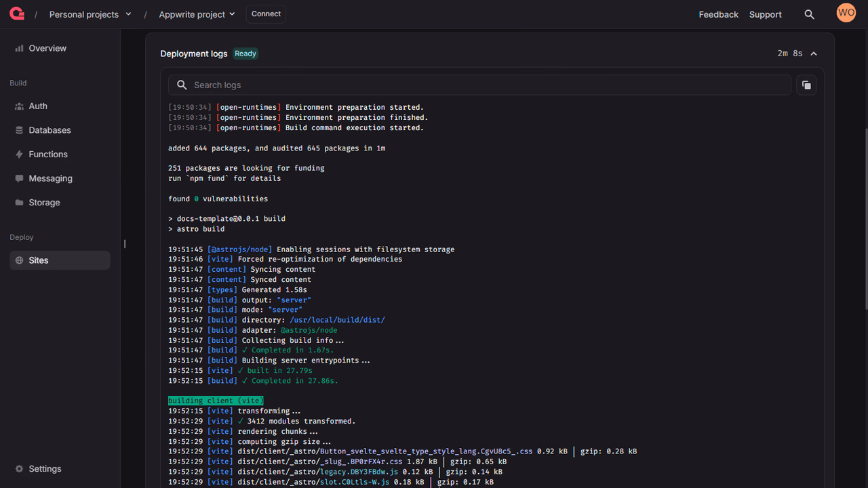Click the Overview chart icon
Screen dimensions: 868x488
click(19, 48)
